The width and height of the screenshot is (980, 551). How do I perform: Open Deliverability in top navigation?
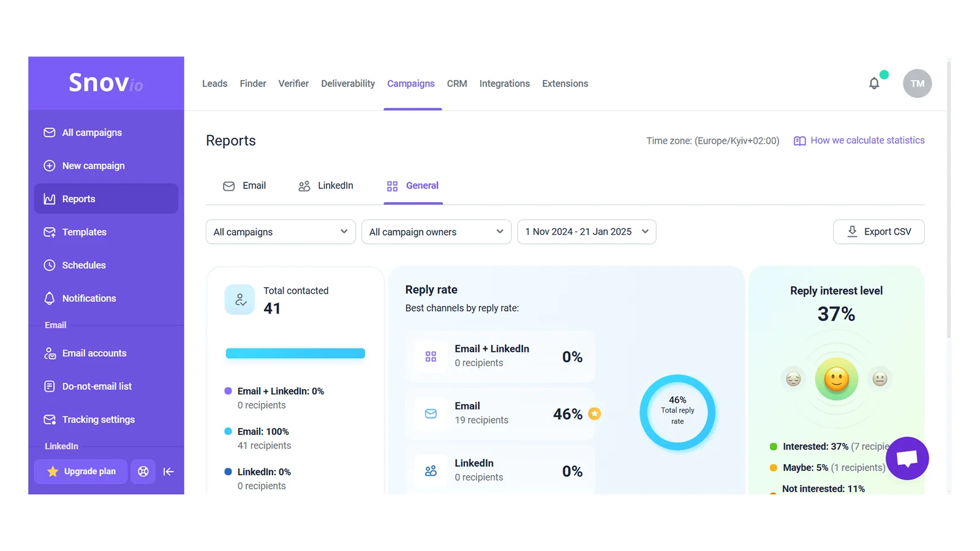(348, 83)
